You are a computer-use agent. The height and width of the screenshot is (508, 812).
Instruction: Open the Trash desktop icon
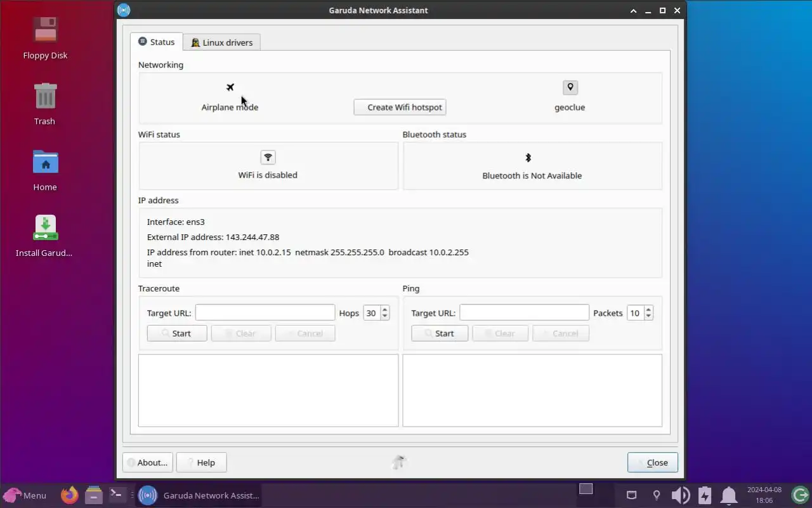click(x=45, y=96)
